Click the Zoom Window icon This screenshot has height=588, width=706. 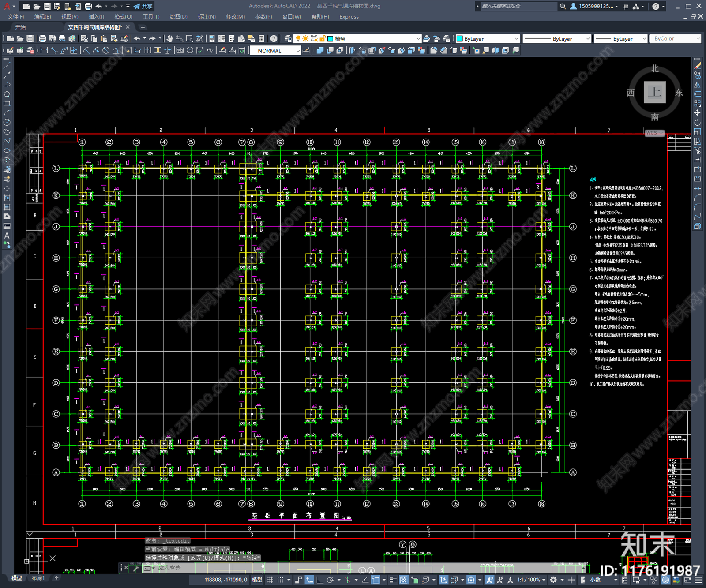(x=189, y=39)
